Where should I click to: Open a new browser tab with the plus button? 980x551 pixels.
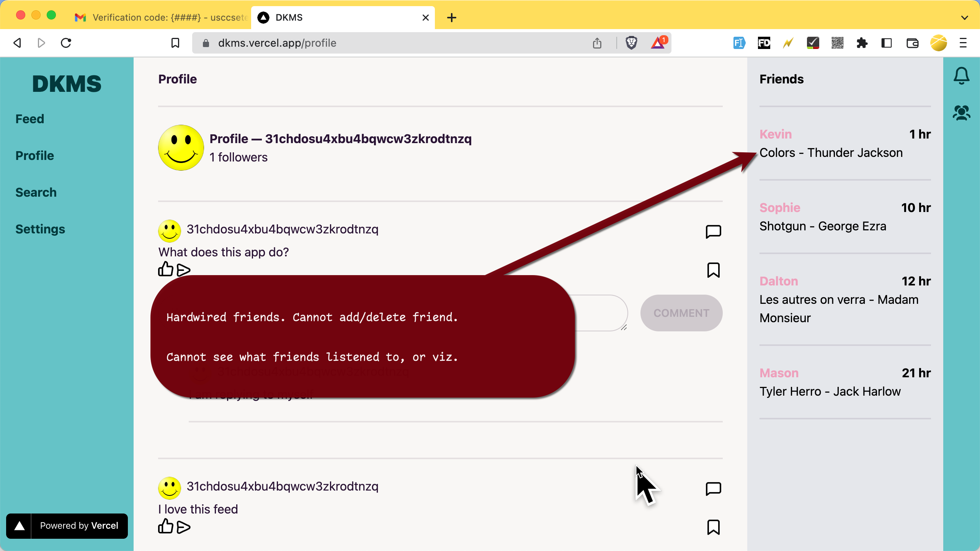point(452,18)
